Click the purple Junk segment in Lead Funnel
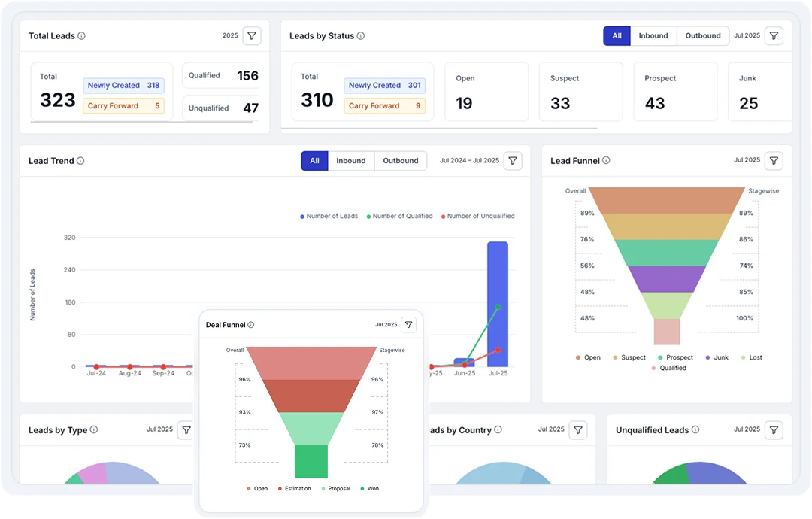The height and width of the screenshot is (519, 812). tap(666, 278)
